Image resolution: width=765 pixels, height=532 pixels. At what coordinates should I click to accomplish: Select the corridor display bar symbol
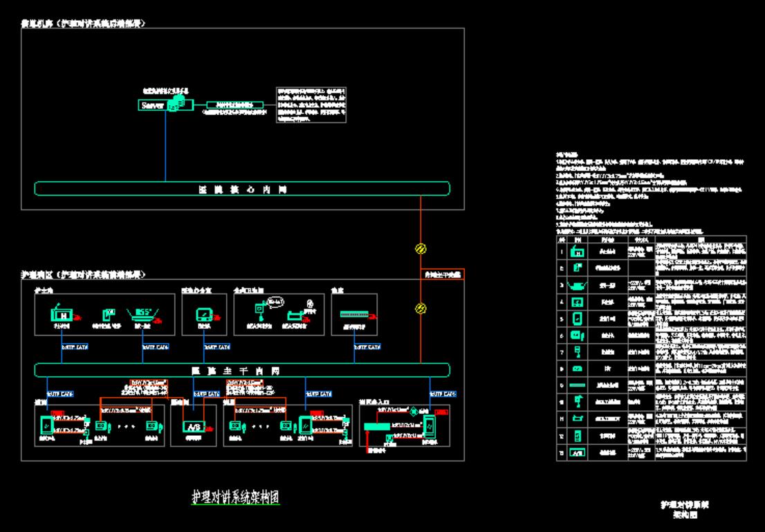tap(355, 313)
